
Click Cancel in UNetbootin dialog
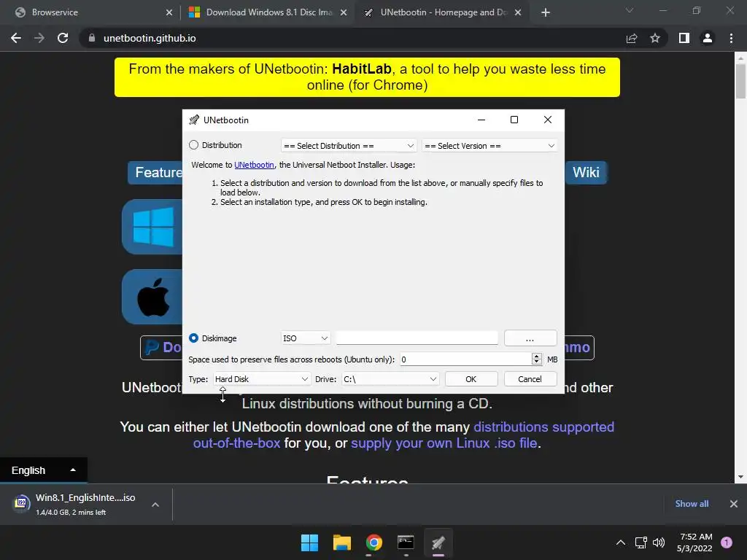pyautogui.click(x=530, y=379)
